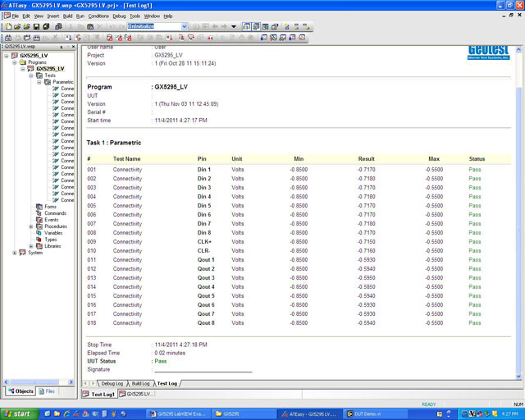Collapse the GX5295_LV root project node
This screenshot has width=525, height=420.
[x=7, y=56]
